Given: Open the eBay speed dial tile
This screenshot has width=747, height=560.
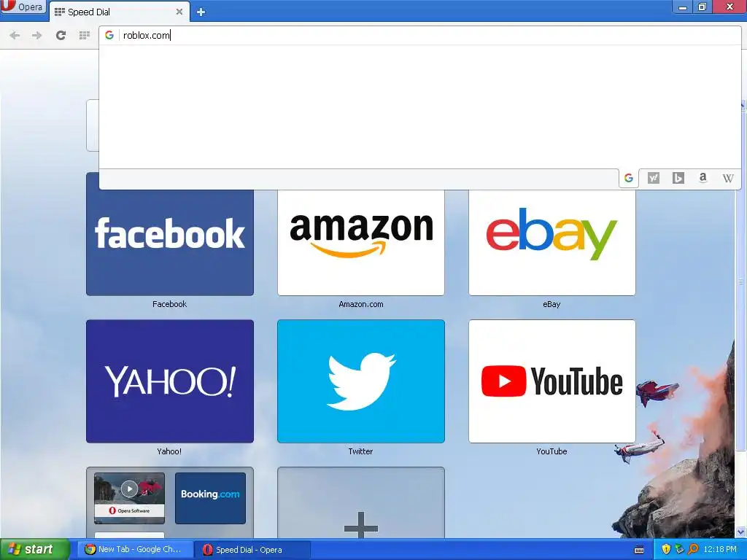Looking at the screenshot, I should coord(551,242).
